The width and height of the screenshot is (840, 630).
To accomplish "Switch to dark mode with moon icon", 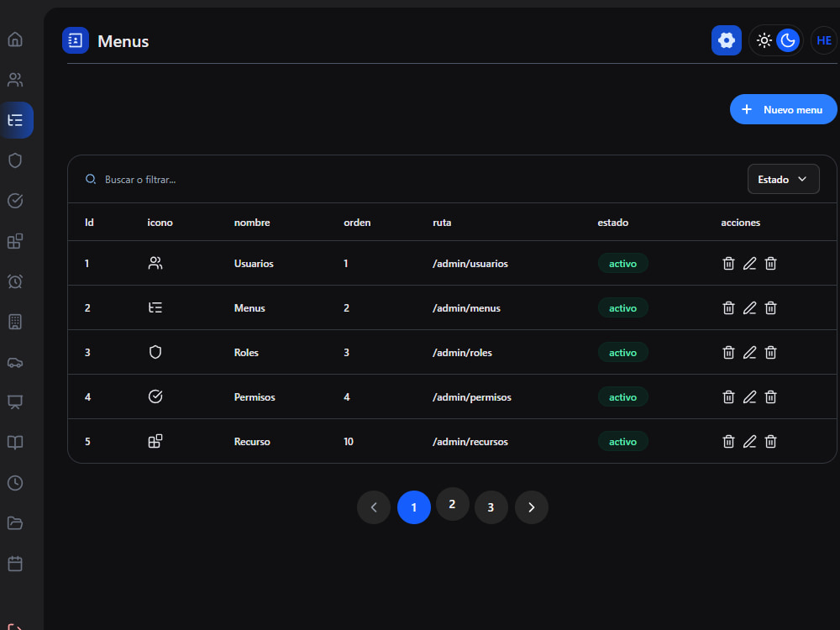I will coord(788,40).
